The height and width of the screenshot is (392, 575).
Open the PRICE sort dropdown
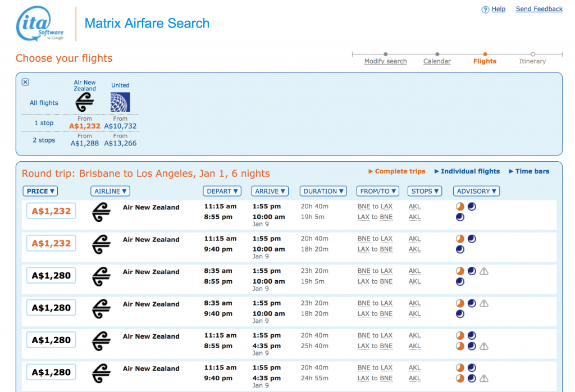[40, 191]
